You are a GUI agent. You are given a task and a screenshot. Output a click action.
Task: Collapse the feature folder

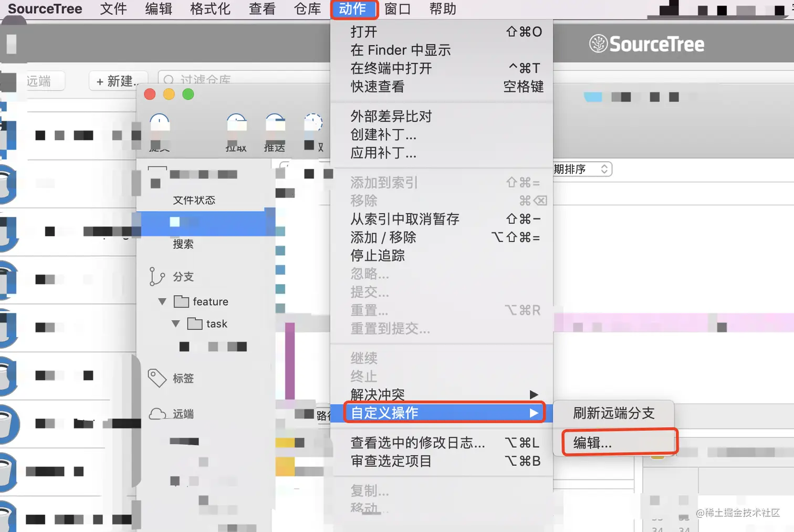[x=162, y=301]
